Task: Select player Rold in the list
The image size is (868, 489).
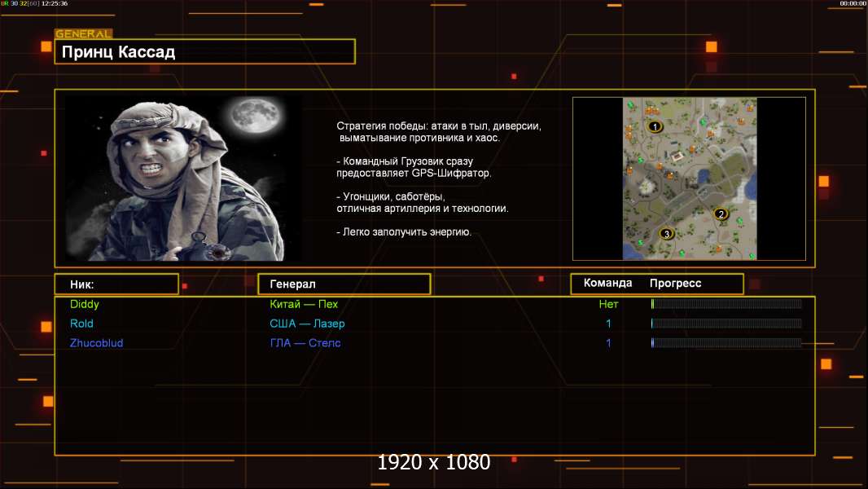Action: [x=82, y=324]
